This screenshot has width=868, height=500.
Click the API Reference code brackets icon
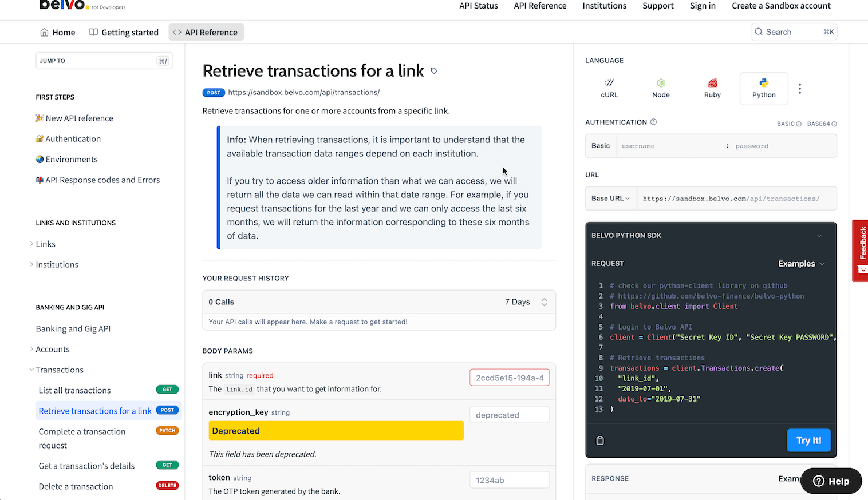(x=177, y=33)
